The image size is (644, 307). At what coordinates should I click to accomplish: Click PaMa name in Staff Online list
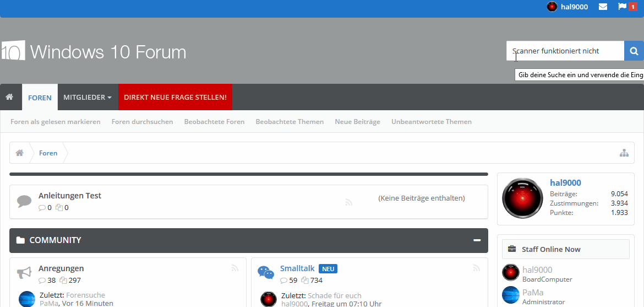[533, 293]
